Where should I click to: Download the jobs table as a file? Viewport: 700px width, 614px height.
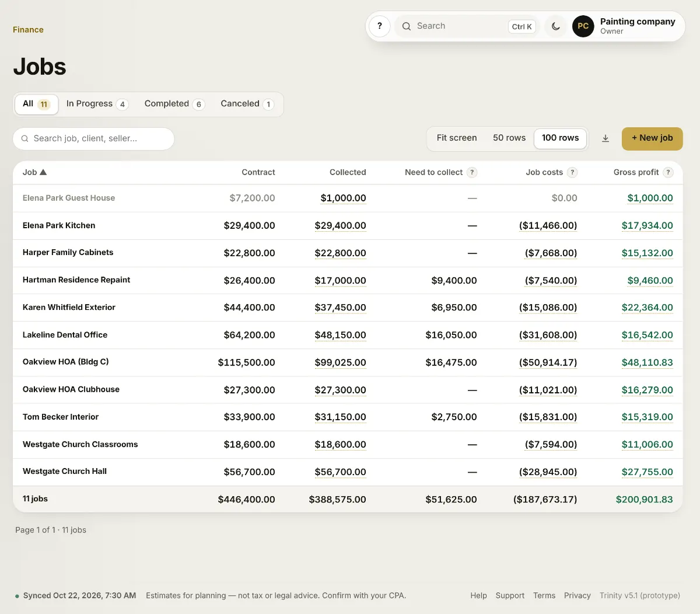(x=605, y=138)
